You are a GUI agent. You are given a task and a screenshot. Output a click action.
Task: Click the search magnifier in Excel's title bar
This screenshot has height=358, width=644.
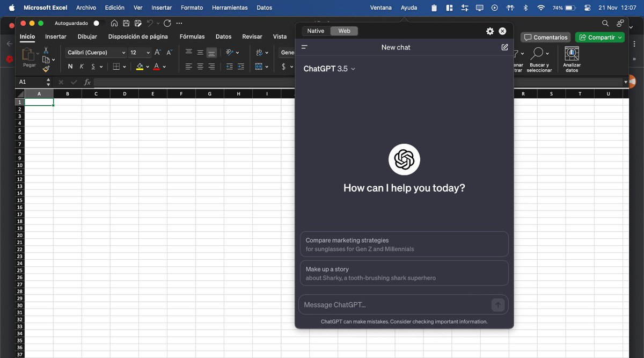coord(605,23)
